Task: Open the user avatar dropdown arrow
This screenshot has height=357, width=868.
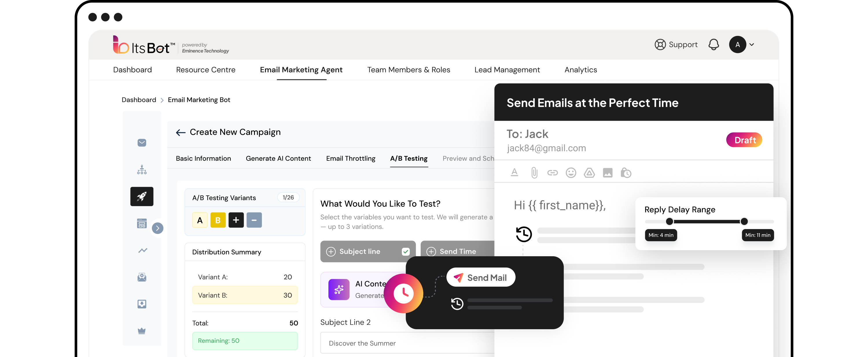Action: [751, 45]
